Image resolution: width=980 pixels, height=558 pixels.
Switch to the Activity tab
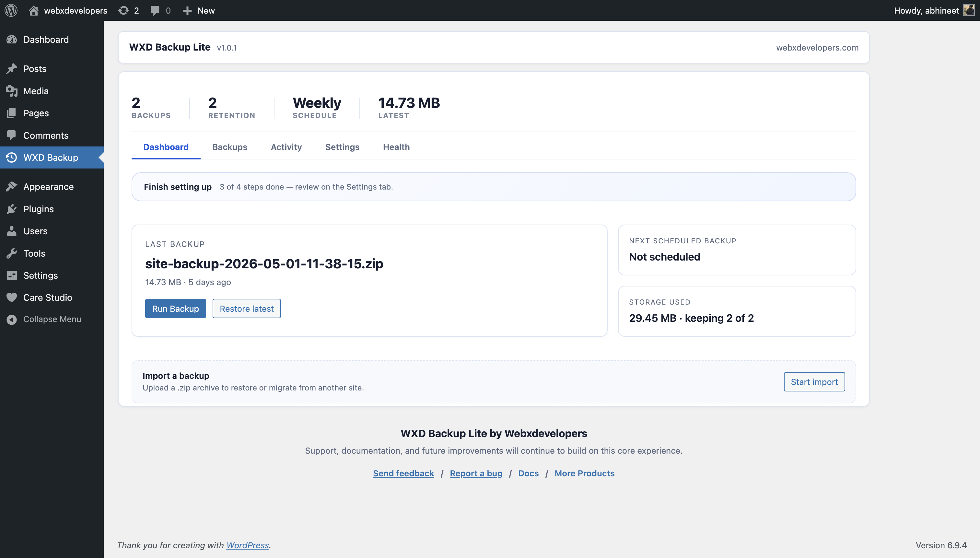[x=286, y=147]
